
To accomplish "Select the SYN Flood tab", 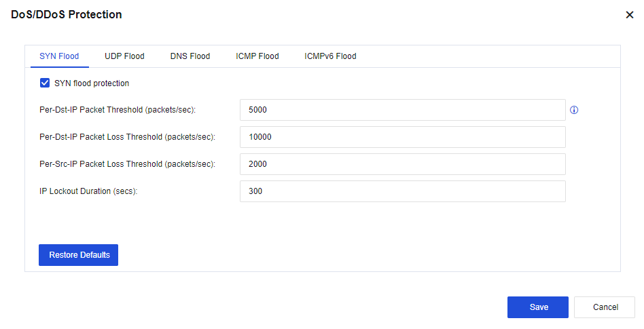I will 59,56.
